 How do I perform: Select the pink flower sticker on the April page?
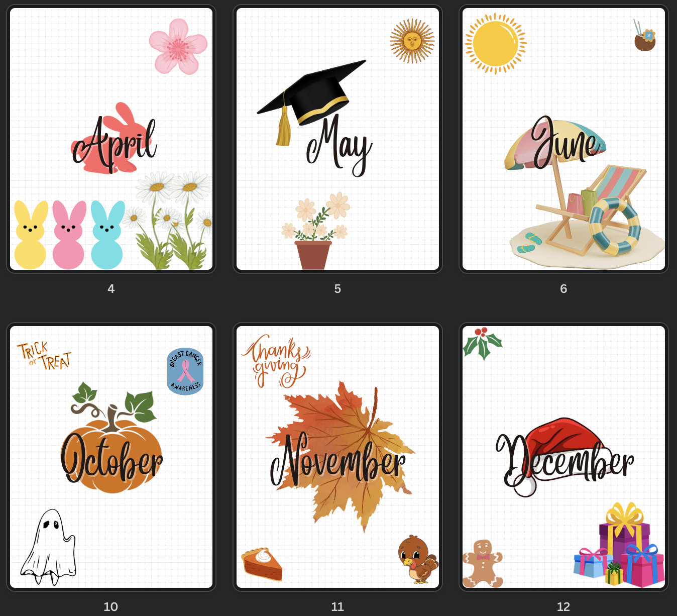[x=178, y=48]
